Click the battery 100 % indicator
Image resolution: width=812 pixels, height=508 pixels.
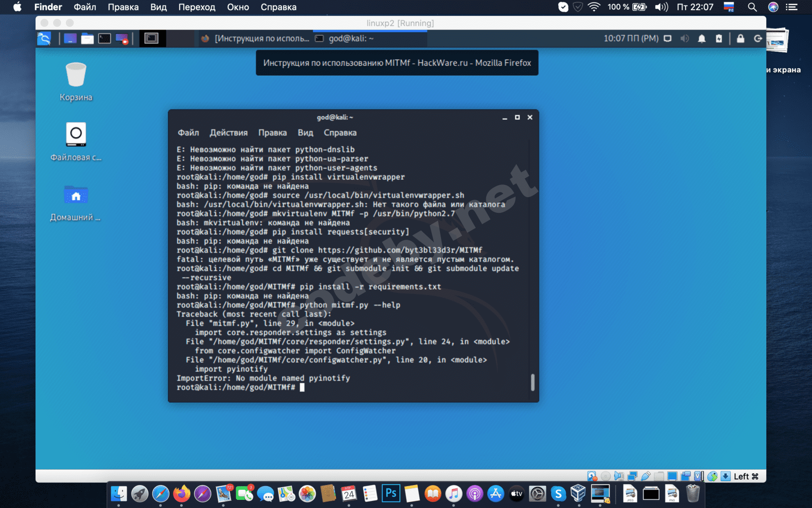coord(627,7)
